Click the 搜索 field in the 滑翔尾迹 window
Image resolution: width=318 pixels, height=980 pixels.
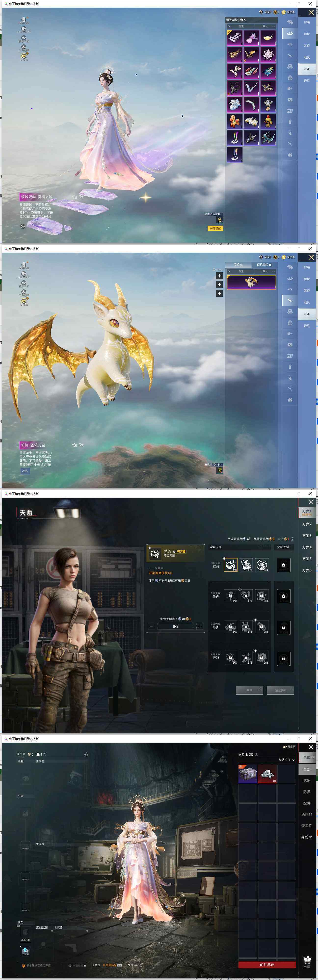coord(240,27)
